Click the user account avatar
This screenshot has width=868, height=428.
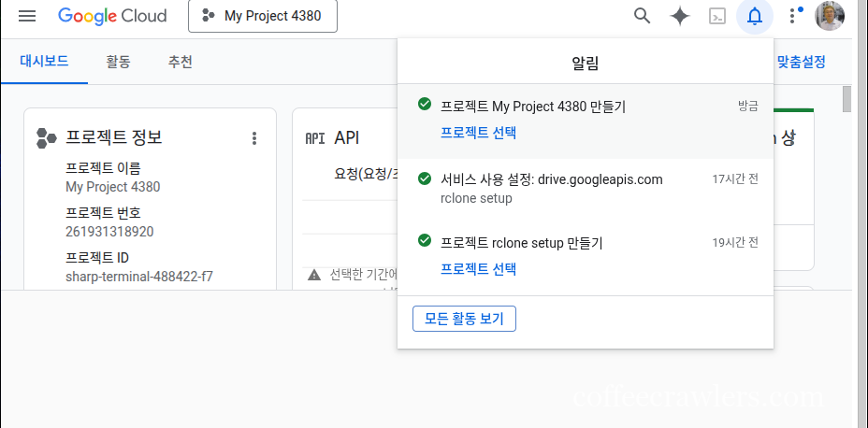point(830,16)
